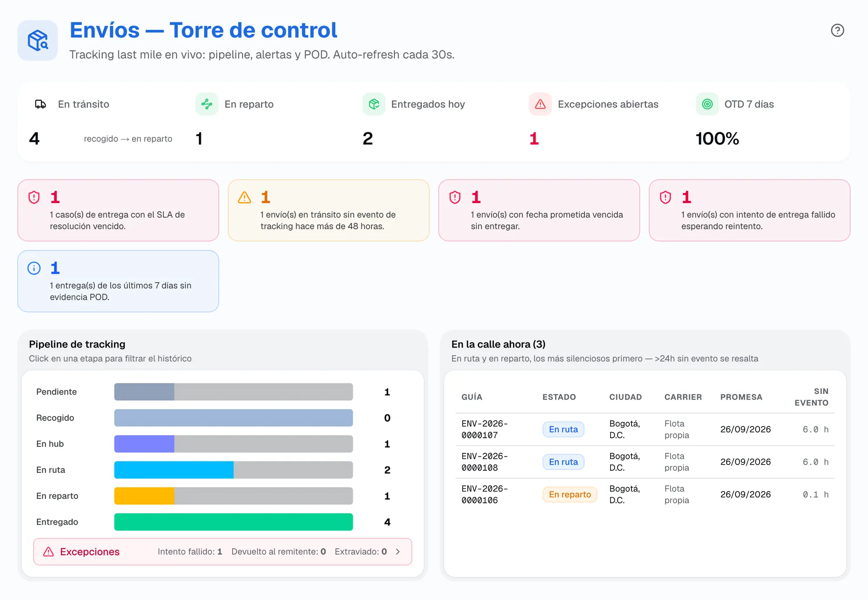Click the Excepciones label in pipeline
This screenshot has height=600, width=868.
(90, 552)
